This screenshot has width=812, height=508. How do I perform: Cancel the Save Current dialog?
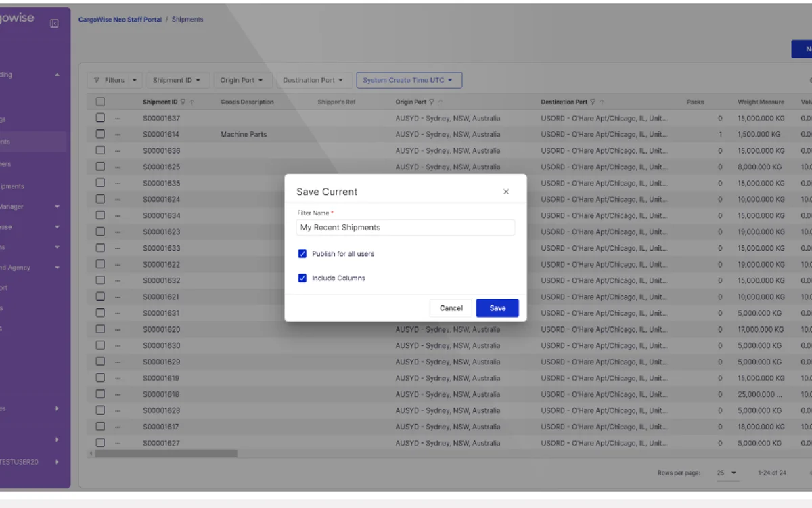pyautogui.click(x=451, y=308)
